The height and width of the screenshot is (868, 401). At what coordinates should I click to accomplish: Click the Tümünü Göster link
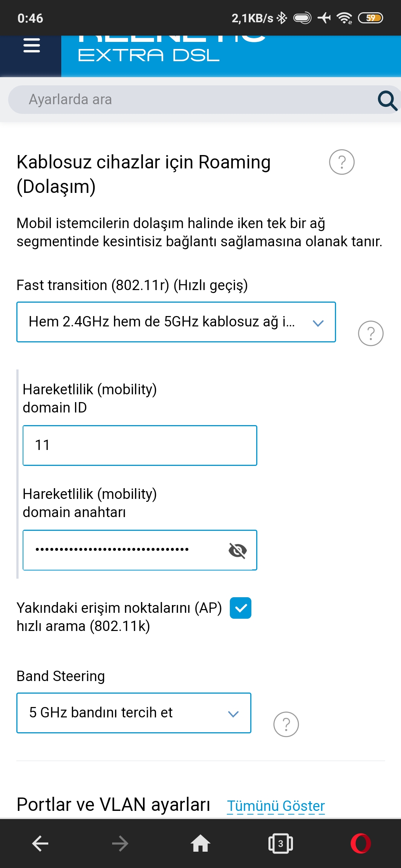coord(276,806)
